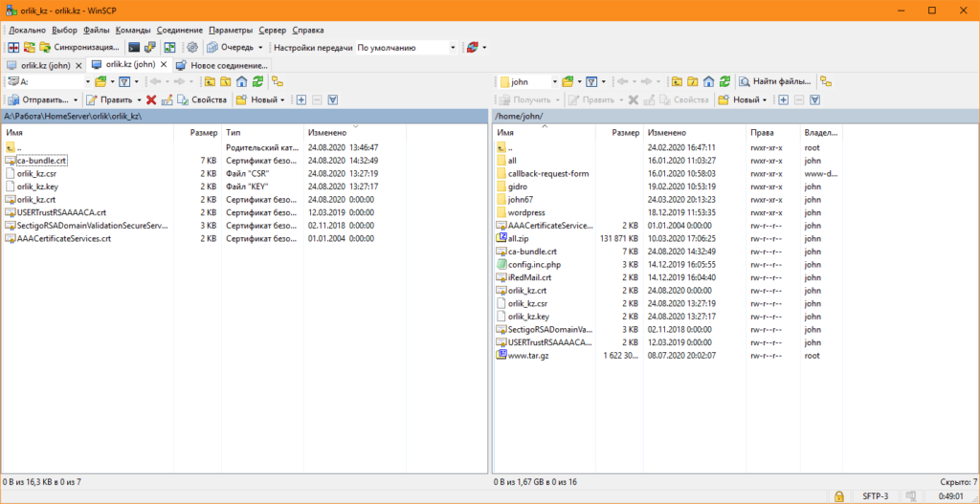Click the Синхронизация button

click(79, 47)
